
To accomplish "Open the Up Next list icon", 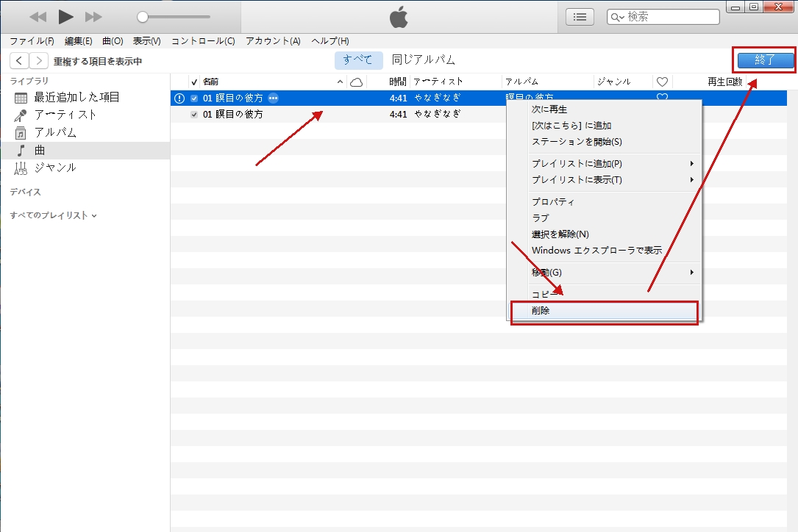I will (x=580, y=17).
